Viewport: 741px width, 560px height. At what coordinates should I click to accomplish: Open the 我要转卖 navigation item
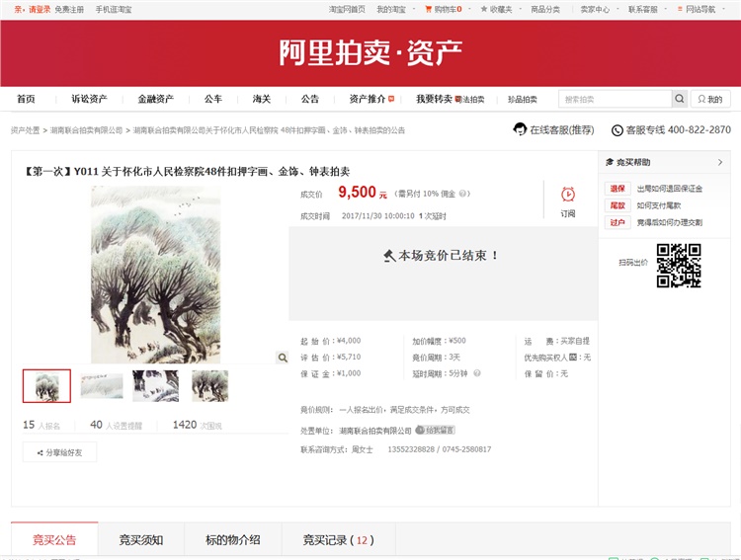click(x=435, y=99)
